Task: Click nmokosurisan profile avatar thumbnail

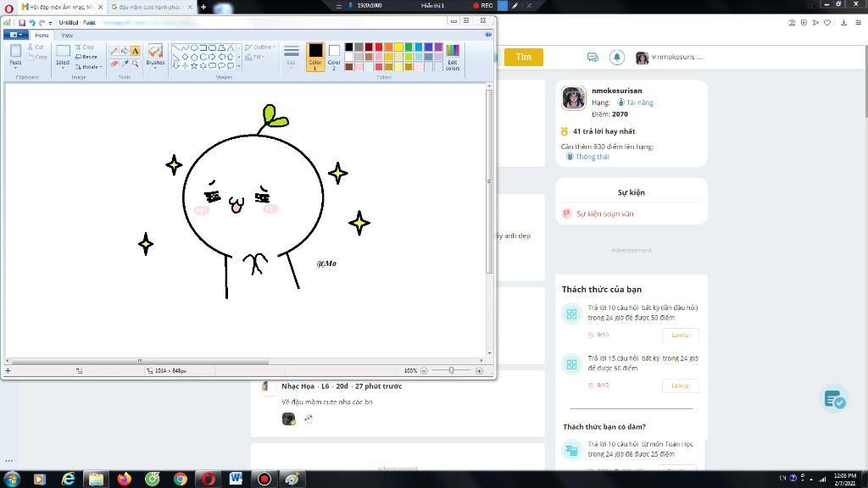Action: 574,98
